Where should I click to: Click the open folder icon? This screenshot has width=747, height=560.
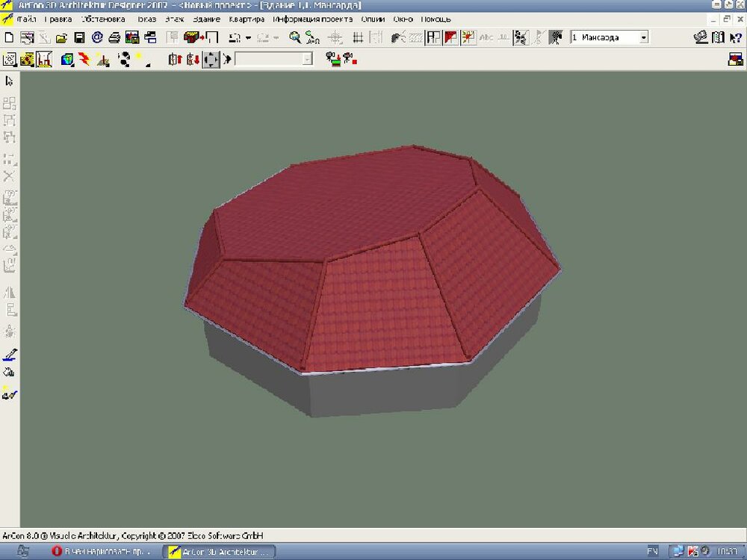(61, 37)
